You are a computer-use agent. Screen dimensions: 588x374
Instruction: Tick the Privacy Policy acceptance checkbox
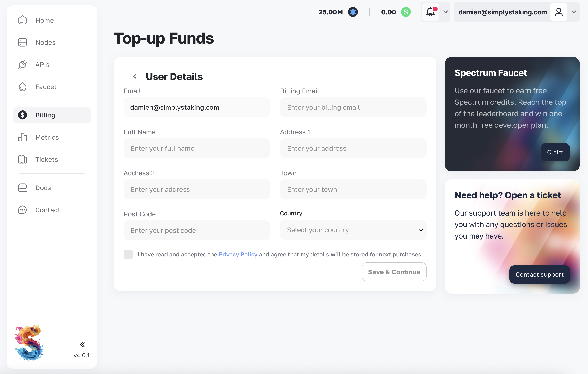click(x=128, y=254)
